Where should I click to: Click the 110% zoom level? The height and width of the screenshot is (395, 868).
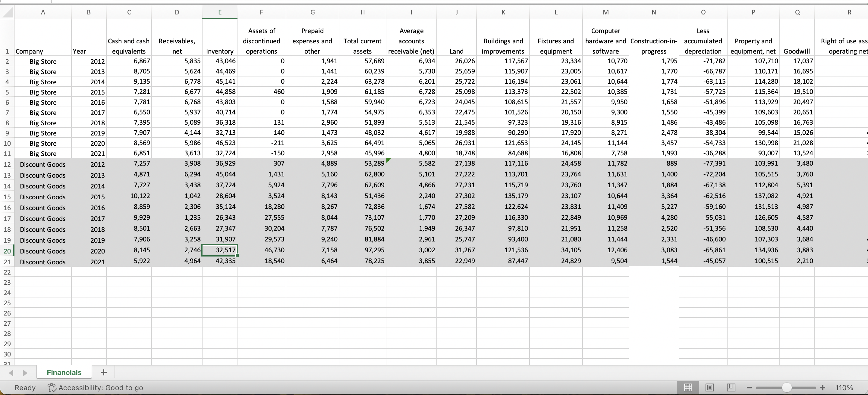tap(844, 387)
